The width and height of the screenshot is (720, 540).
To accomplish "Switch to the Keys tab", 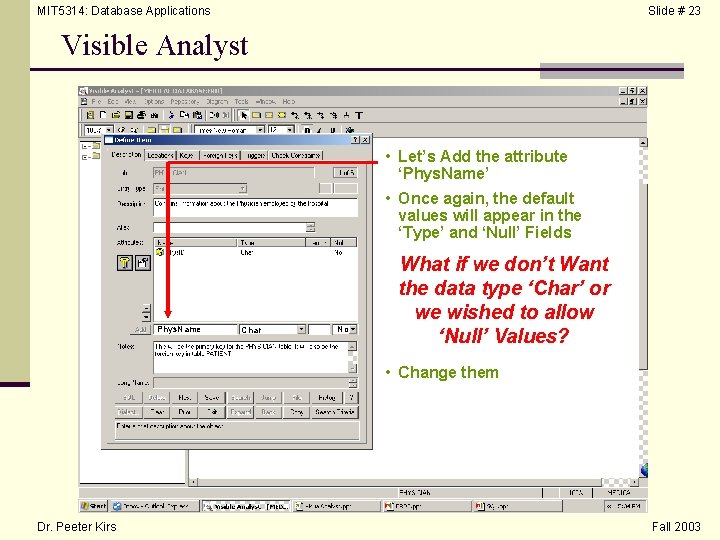I will 187,156.
